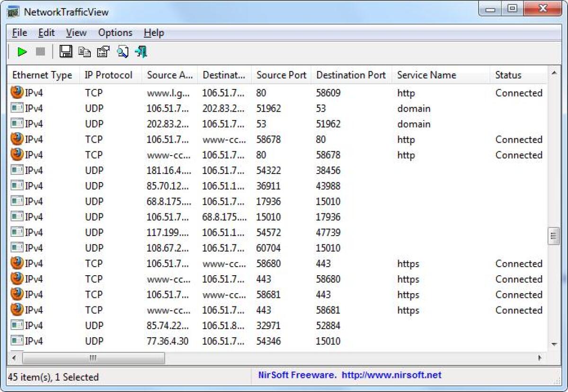Click the horizontal scrollbar right arrow
Screen dimensions: 568x392
[540, 358]
